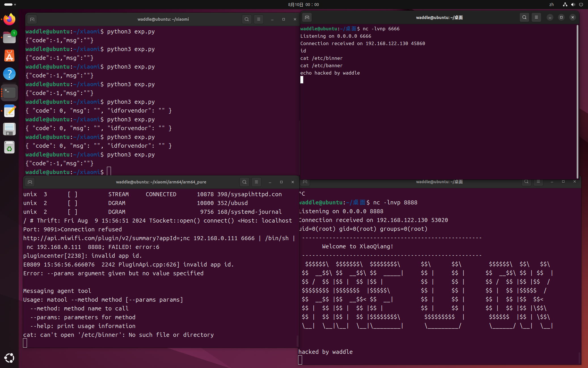Viewport: 588px width, 368px height.
Task: Open the floppy disk save dock icon
Action: click(x=9, y=129)
